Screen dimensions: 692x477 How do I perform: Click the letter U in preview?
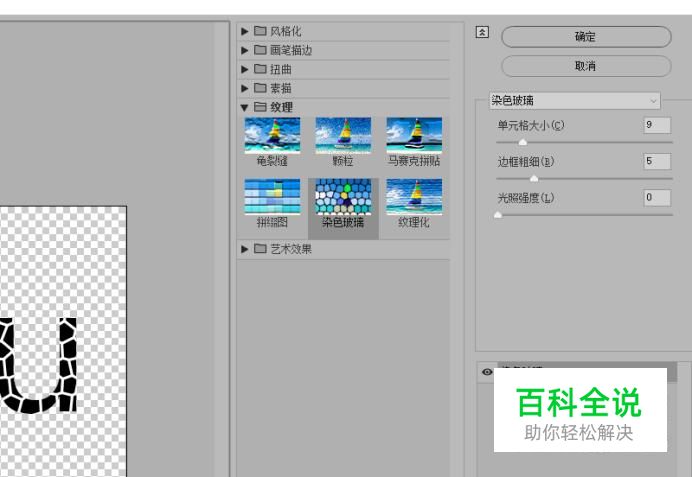pos(38,365)
